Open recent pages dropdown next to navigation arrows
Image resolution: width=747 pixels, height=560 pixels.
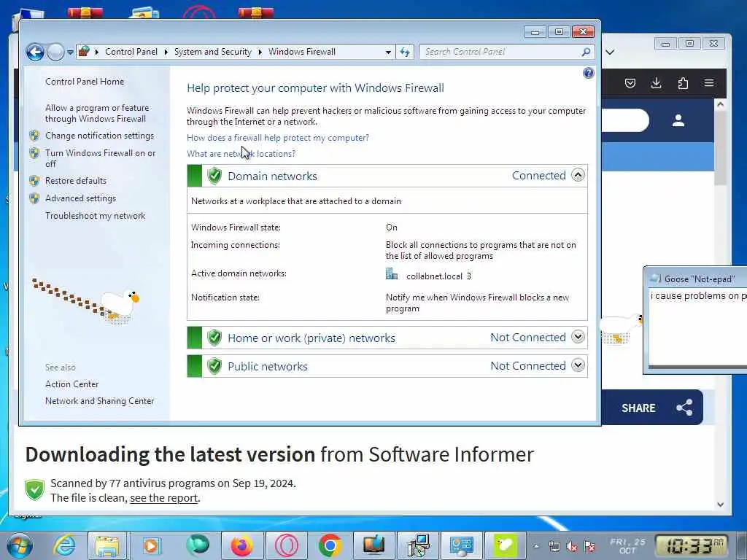click(70, 52)
